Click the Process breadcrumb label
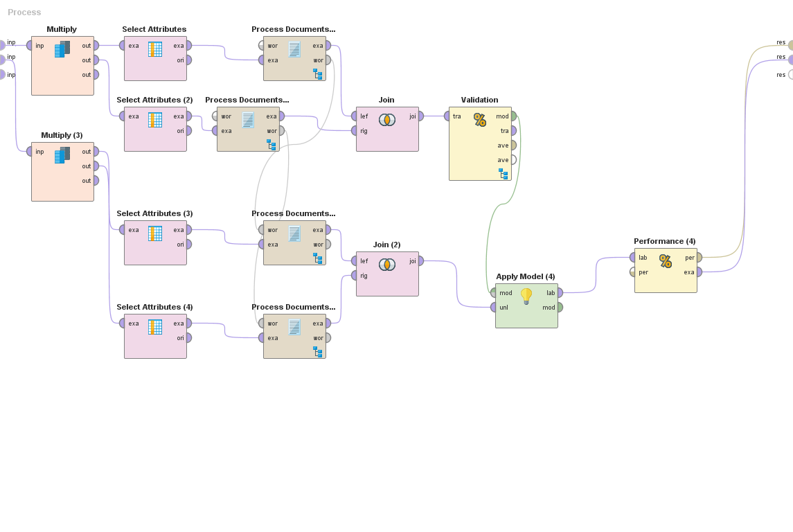Screen dimensions: 793x532 point(24,12)
